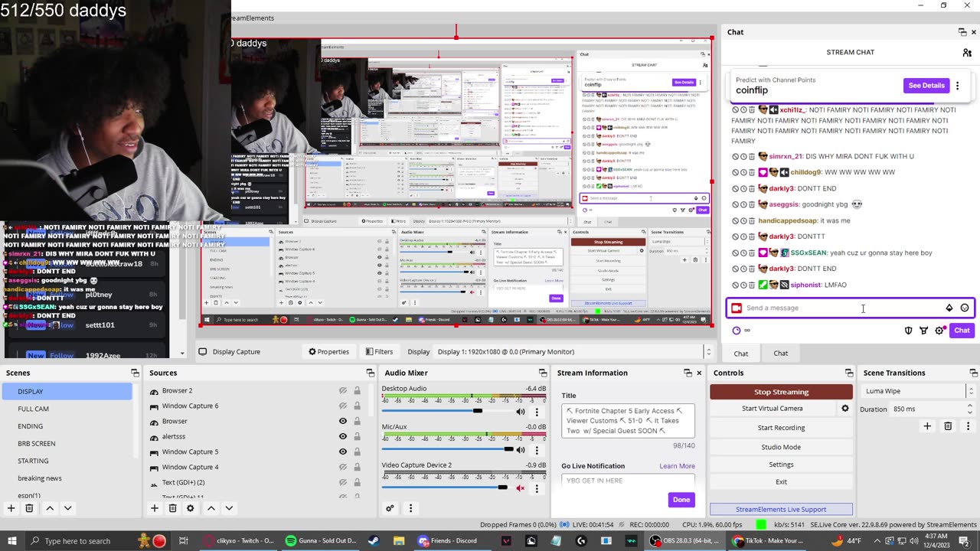980x551 pixels.
Task: Select the ENDING scene
Action: click(67, 426)
